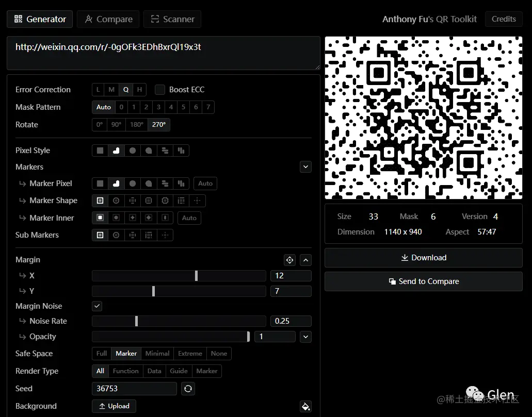Set Mask Pattern to Auto
Viewport: 532px width, 417px height.
tap(104, 107)
